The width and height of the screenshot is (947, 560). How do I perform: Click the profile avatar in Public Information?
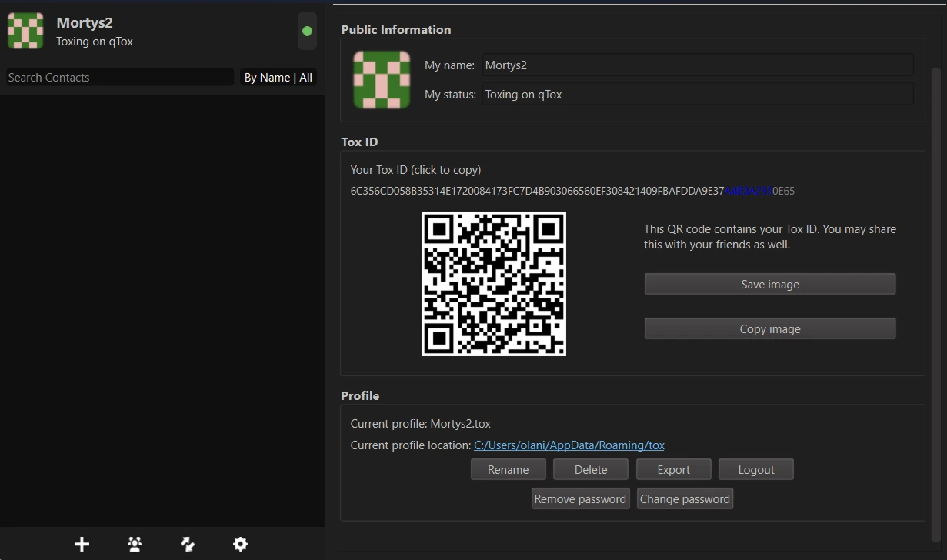(382, 80)
